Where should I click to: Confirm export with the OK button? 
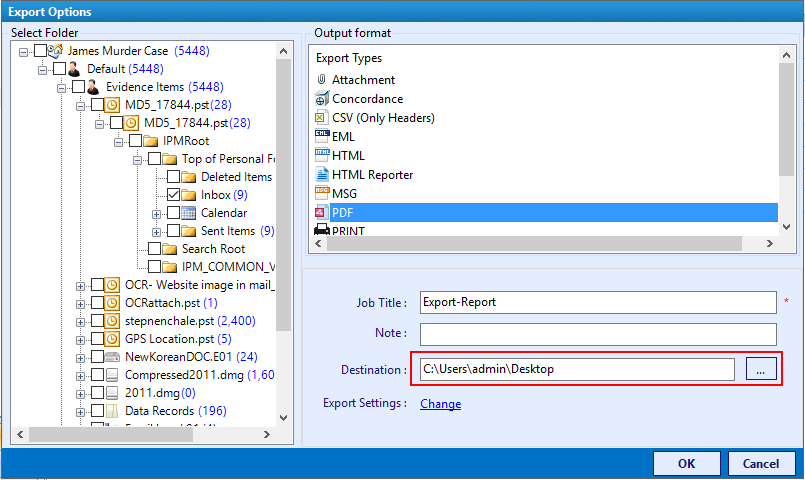coord(686,464)
